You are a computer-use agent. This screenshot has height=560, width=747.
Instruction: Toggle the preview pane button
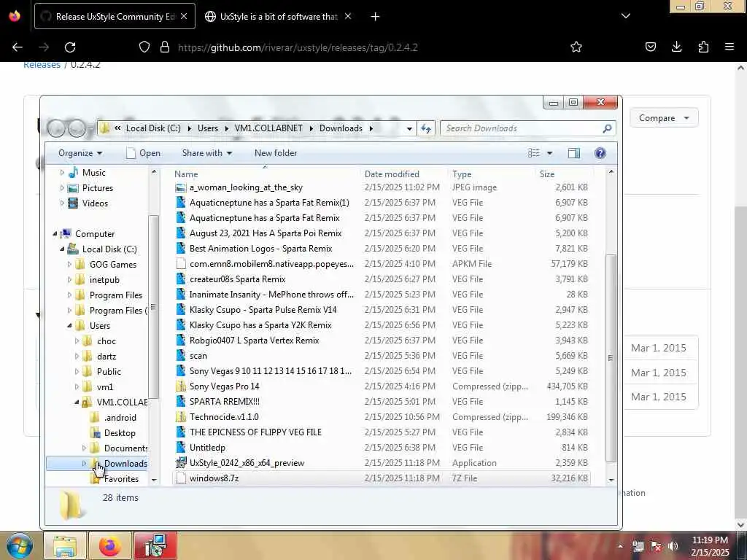click(x=573, y=153)
